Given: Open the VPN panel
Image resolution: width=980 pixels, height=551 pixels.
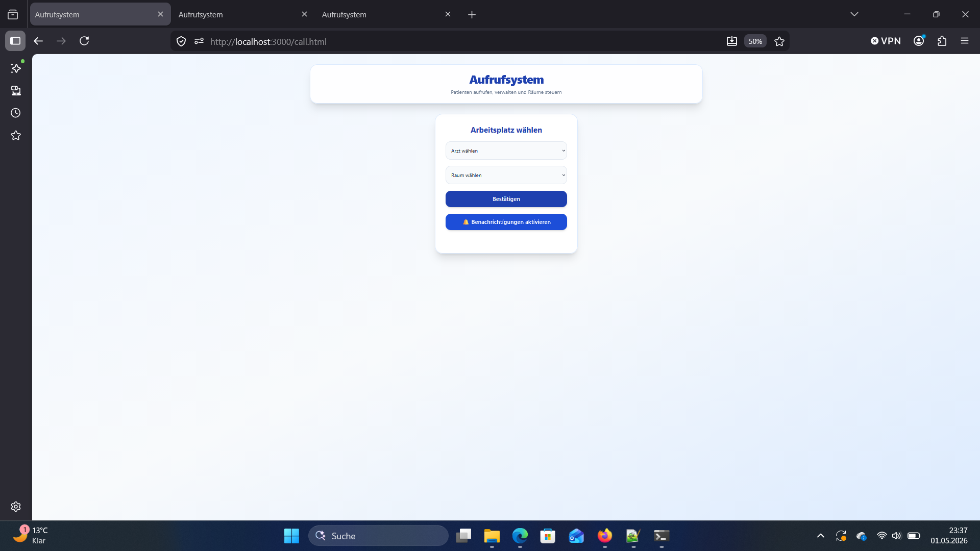Looking at the screenshot, I should [886, 41].
